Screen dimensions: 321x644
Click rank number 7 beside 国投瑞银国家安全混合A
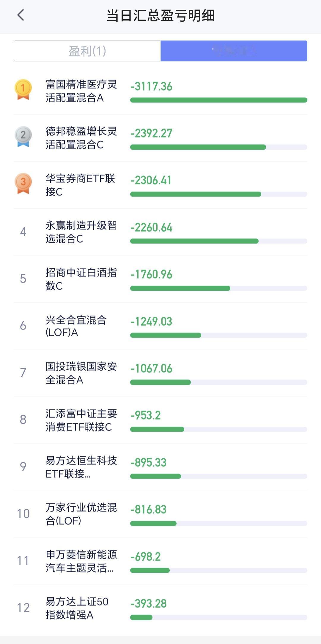pos(23,372)
